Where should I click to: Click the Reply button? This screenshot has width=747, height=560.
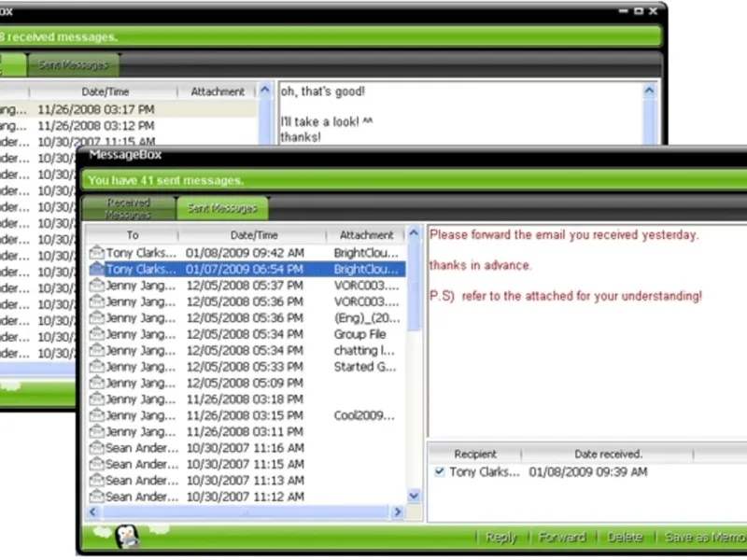(500, 538)
